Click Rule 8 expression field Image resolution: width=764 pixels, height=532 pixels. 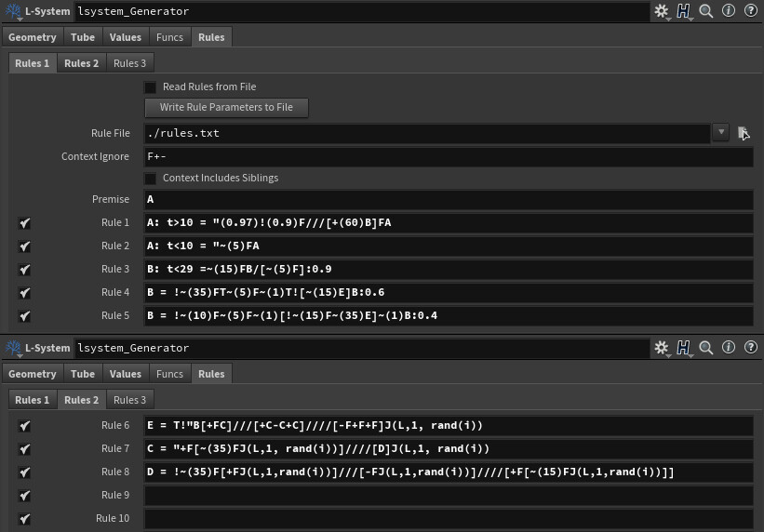(x=449, y=472)
